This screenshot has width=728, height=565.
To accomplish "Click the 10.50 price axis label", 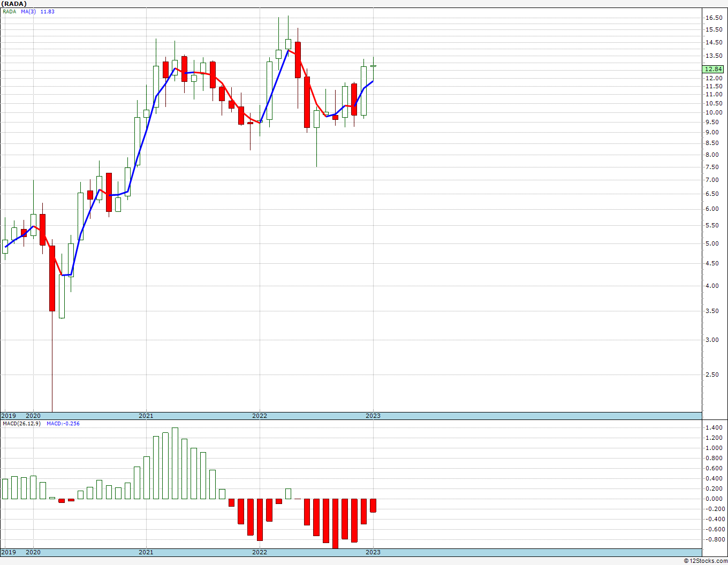I will [x=714, y=103].
